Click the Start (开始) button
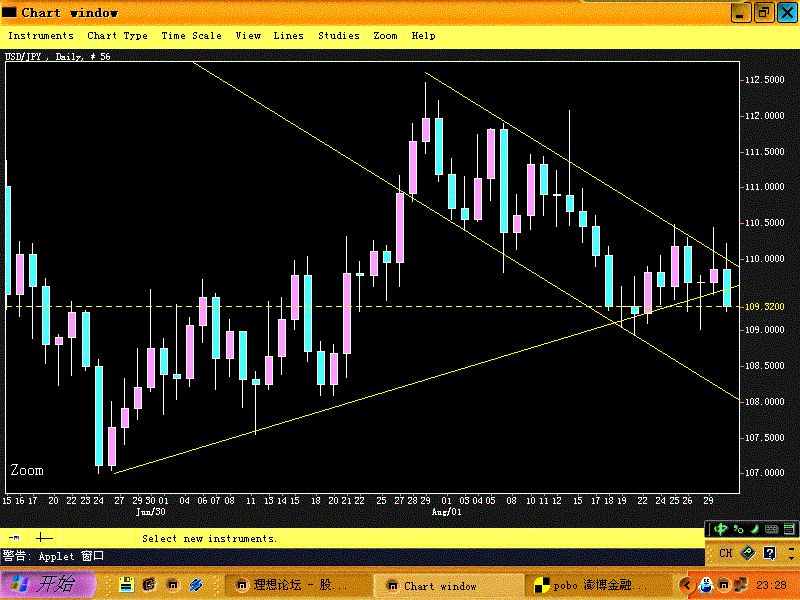Screen dimensions: 800x600 (x=48, y=584)
